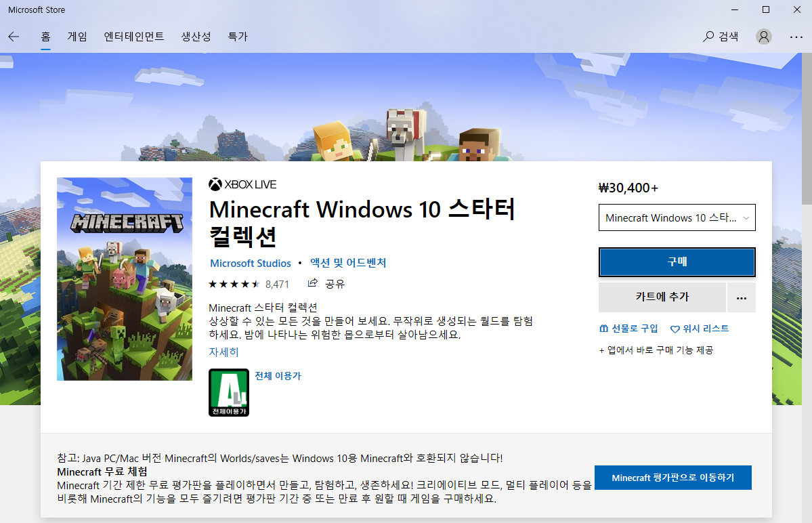This screenshot has width=812, height=523.
Task: Click the Minecraft box art thumbnail
Action: (125, 279)
